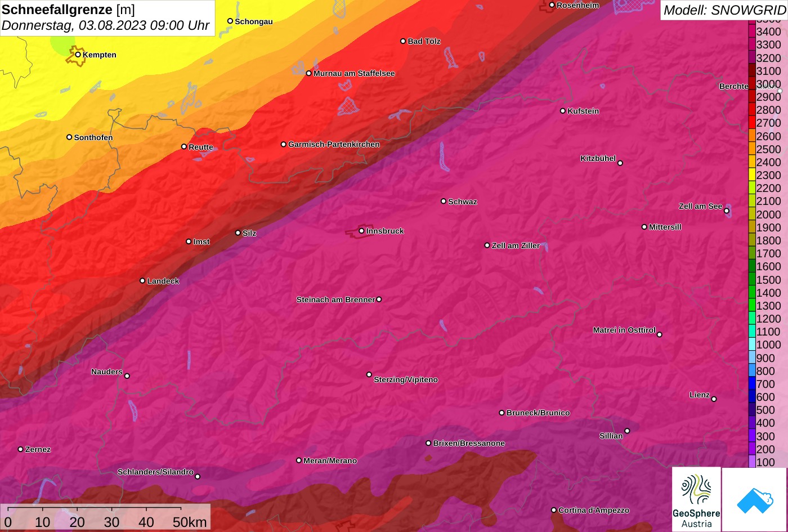
Task: Click the "Kitzbühel" town label
Action: 598,158
